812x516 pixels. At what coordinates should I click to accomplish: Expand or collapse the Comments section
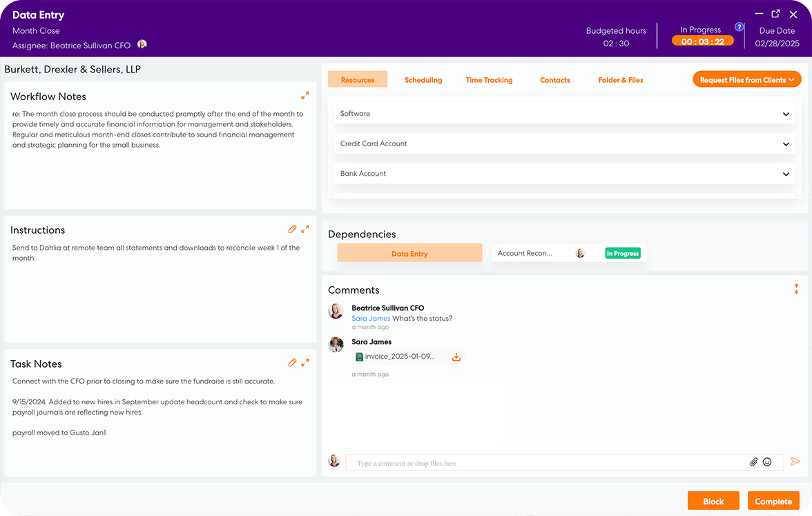tap(797, 289)
